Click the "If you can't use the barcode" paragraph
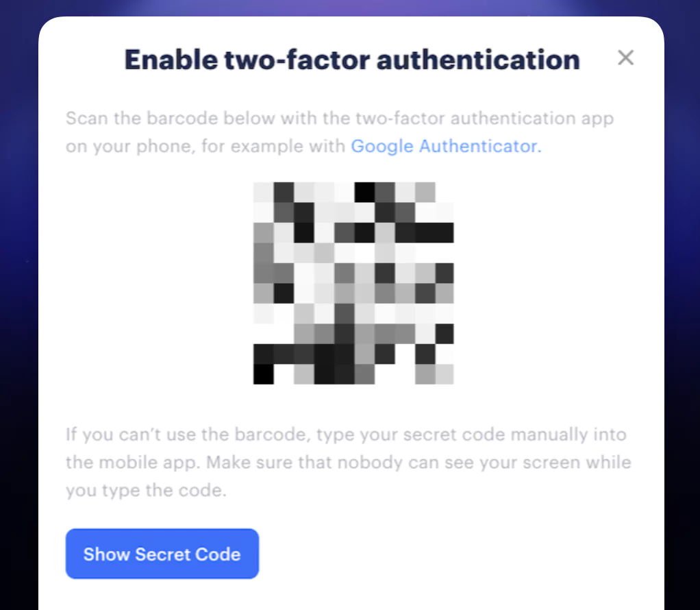 pos(348,462)
